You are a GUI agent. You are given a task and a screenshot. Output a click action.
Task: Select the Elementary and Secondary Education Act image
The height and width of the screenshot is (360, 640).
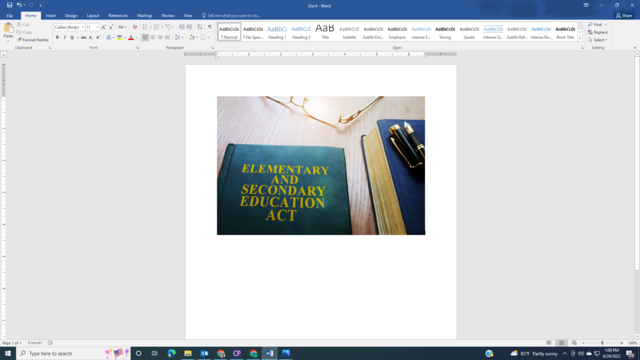click(x=321, y=165)
